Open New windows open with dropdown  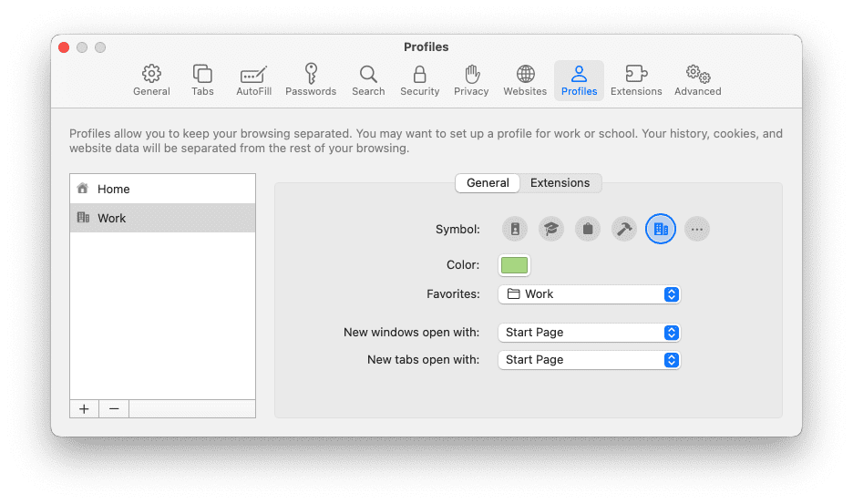589,333
